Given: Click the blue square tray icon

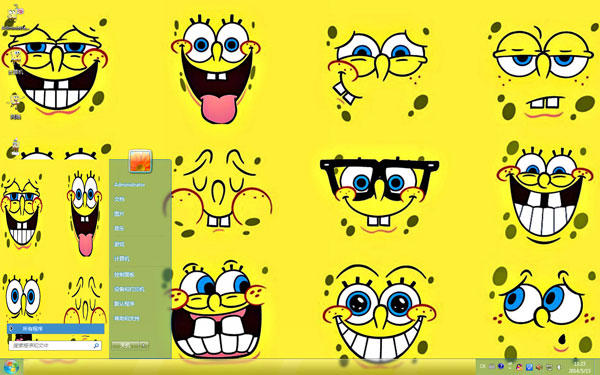Looking at the screenshot, I should (529, 367).
